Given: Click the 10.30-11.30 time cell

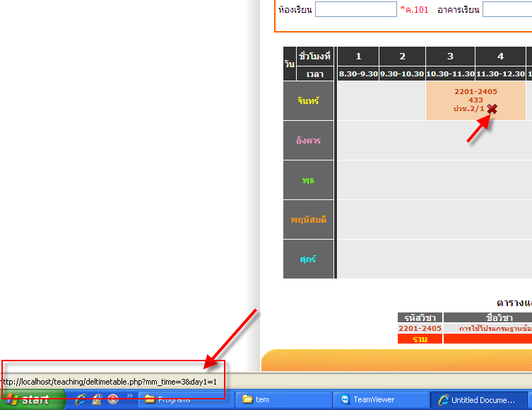Looking at the screenshot, I should [x=450, y=74].
